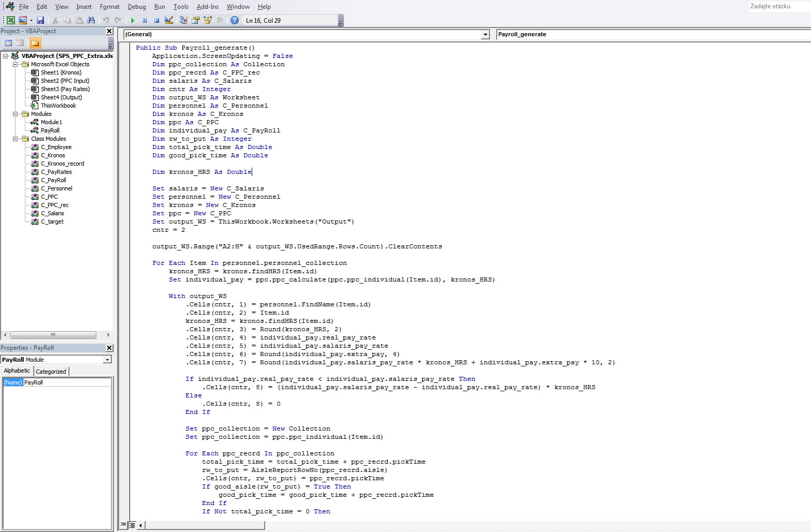Image resolution: width=811 pixels, height=532 pixels.
Task: Click Full Module View button at bottom-left
Action: (x=132, y=525)
